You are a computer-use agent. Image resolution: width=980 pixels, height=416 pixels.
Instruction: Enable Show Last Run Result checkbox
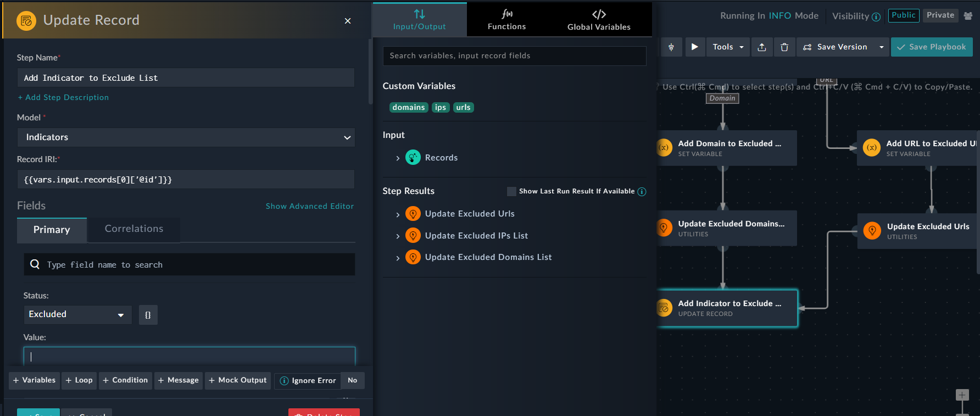pos(511,191)
